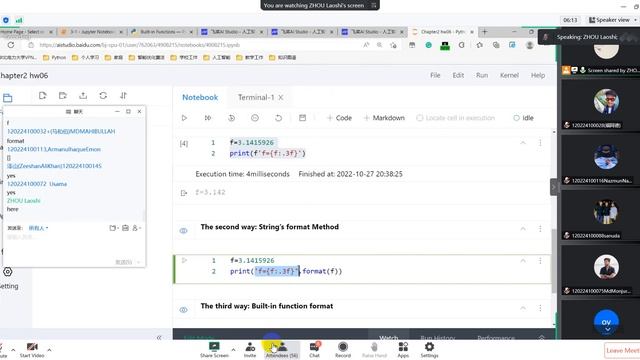Open options menu for 'The third way' cell
Screen dimensions: 640x360
540,308
